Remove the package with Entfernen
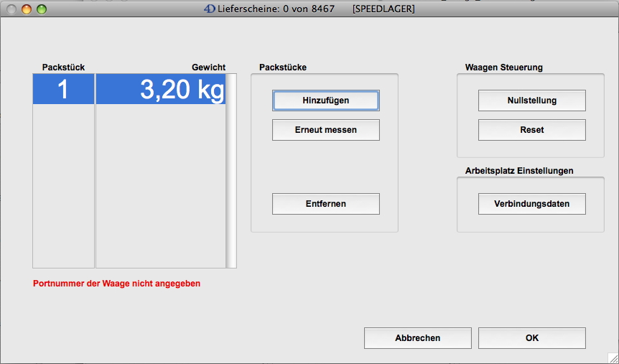Image resolution: width=619 pixels, height=364 pixels. (x=325, y=204)
